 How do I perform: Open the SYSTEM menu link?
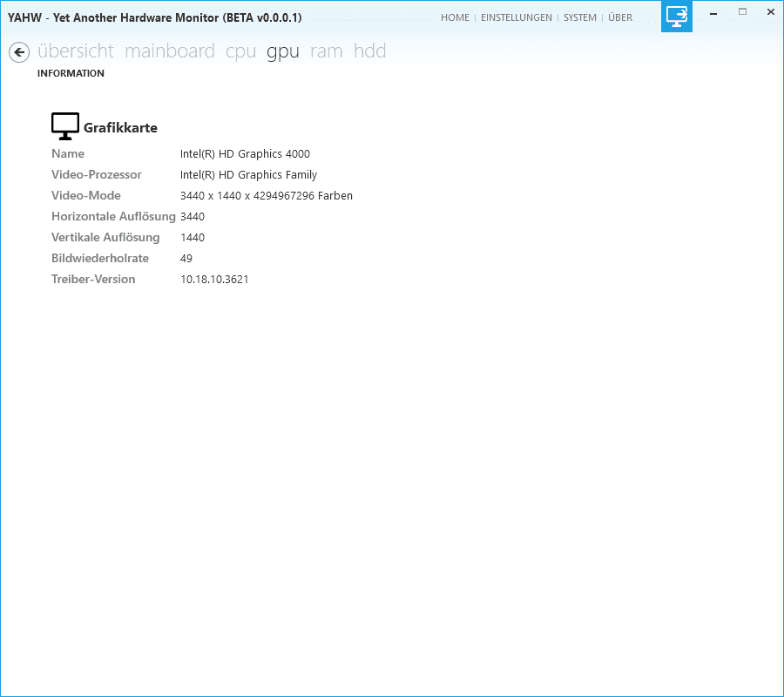click(x=580, y=17)
